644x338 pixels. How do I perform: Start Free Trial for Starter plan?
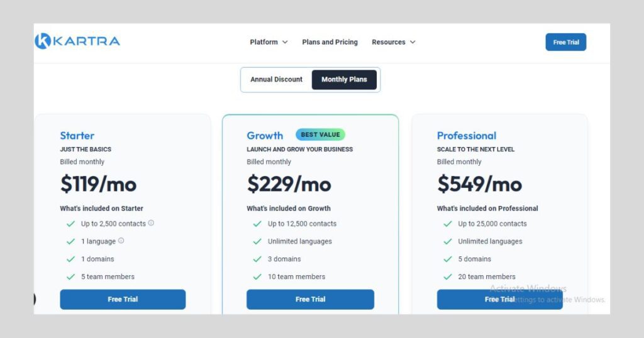click(123, 300)
